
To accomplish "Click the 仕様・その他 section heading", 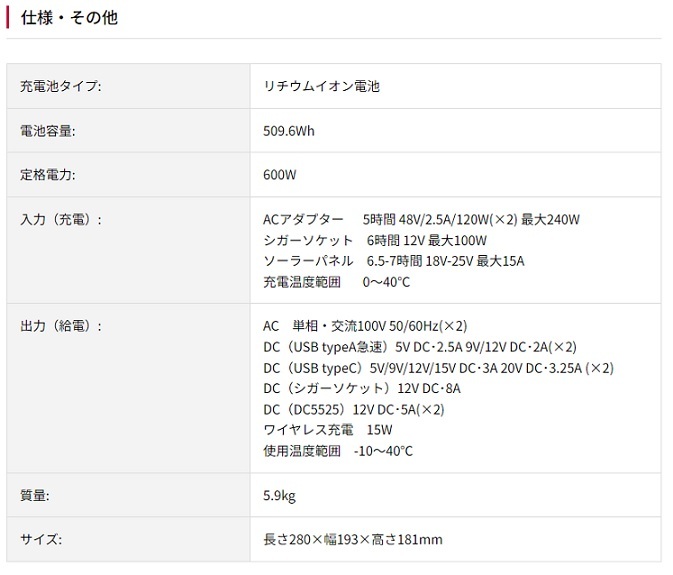I will tap(69, 18).
